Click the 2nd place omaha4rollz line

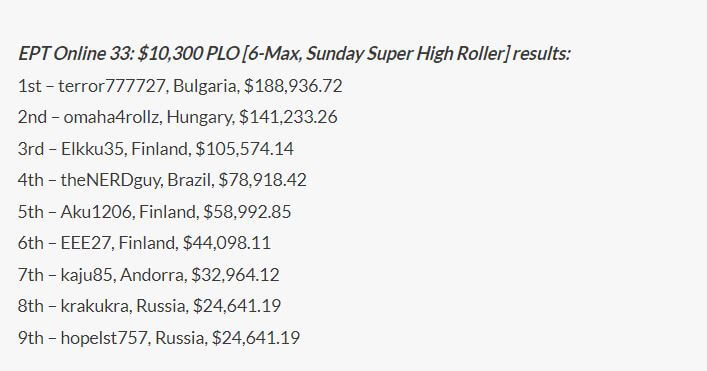coord(178,117)
